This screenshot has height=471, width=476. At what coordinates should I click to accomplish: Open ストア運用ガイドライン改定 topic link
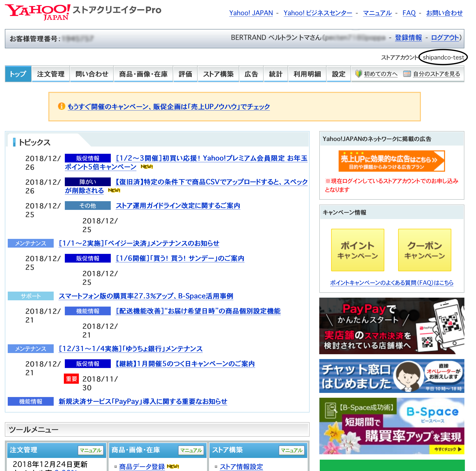coord(178,206)
